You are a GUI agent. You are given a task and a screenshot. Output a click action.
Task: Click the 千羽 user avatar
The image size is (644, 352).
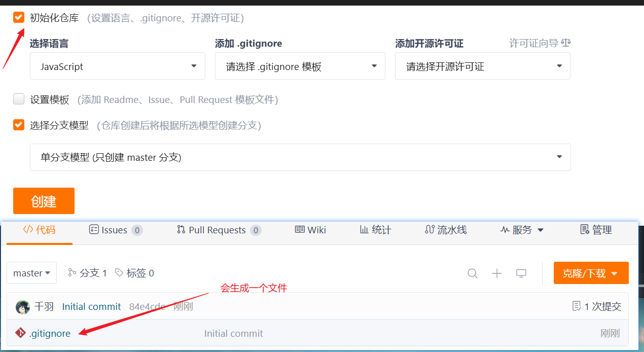[23, 307]
